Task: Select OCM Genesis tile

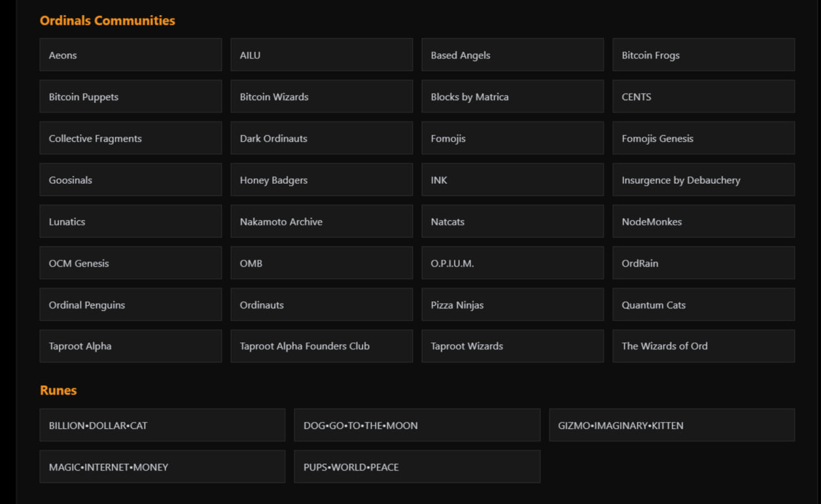Action: click(x=131, y=263)
